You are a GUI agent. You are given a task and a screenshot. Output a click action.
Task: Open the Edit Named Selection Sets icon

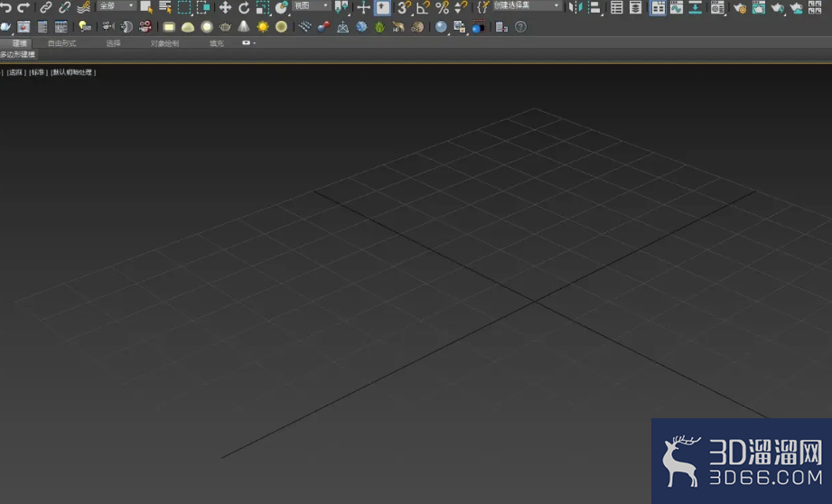tap(482, 7)
